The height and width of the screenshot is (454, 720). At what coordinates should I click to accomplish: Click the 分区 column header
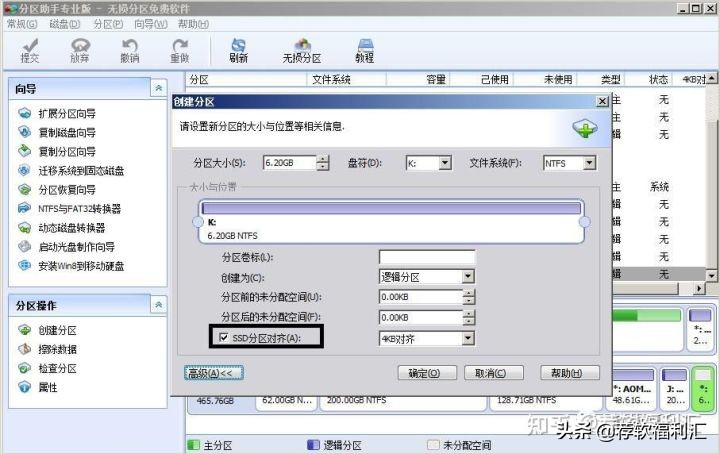point(247,79)
